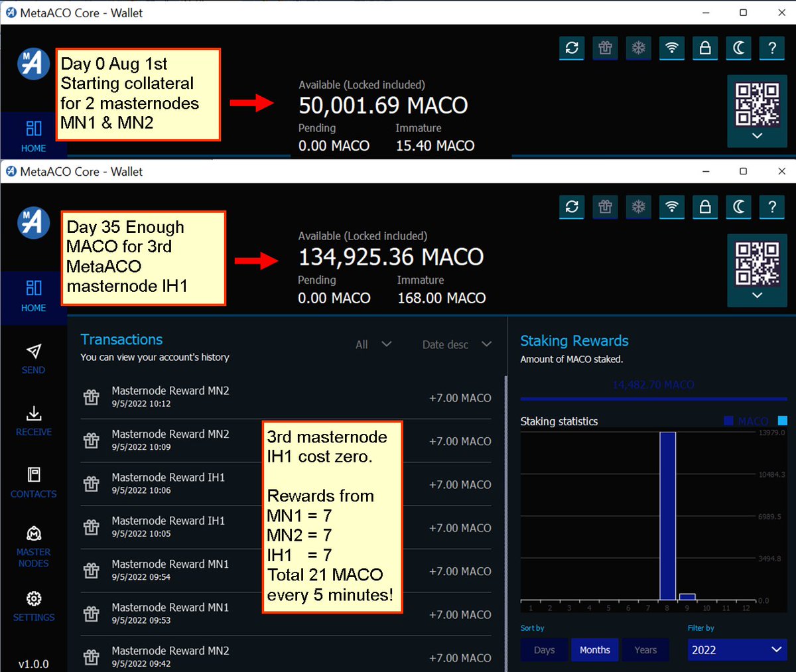Open SETTINGS from the sidebar
Image resolution: width=796 pixels, height=672 pixels.
point(33,607)
